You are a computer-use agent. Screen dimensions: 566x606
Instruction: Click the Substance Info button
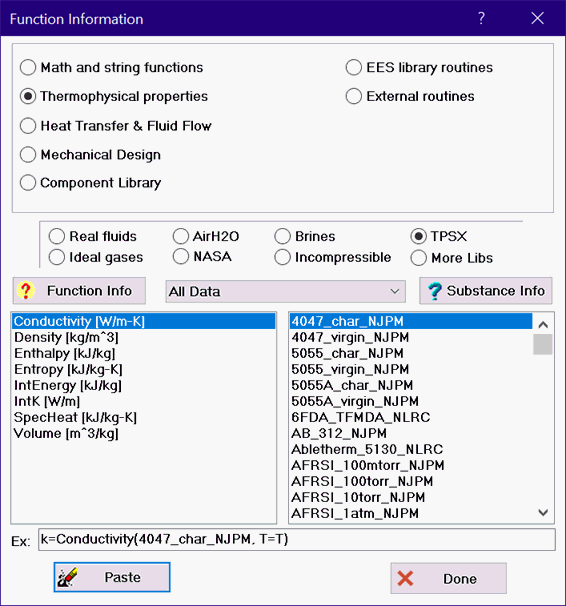click(486, 291)
